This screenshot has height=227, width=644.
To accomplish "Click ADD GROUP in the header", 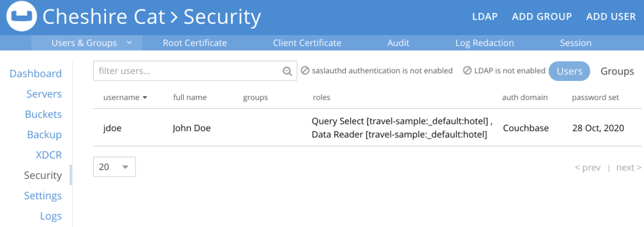I will tap(542, 17).
